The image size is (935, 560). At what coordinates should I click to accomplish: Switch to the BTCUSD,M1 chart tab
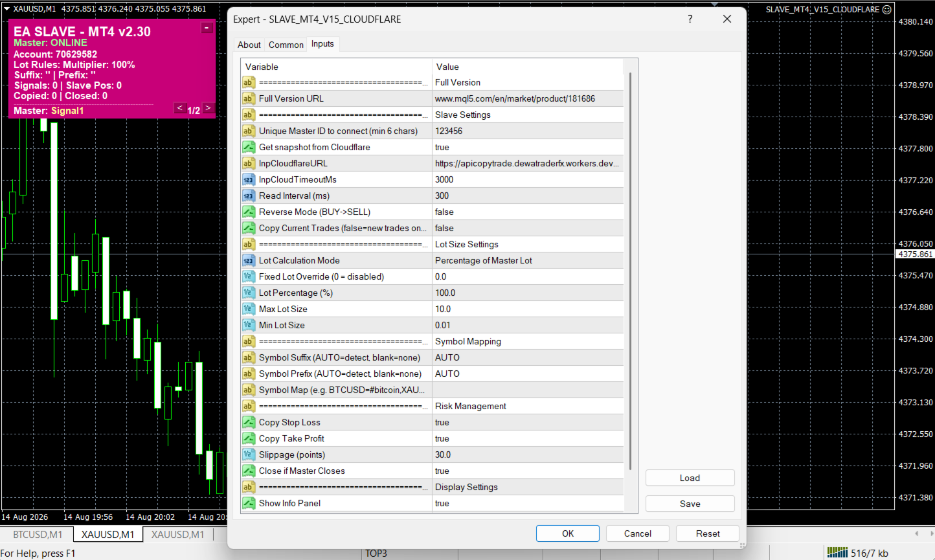pos(38,534)
